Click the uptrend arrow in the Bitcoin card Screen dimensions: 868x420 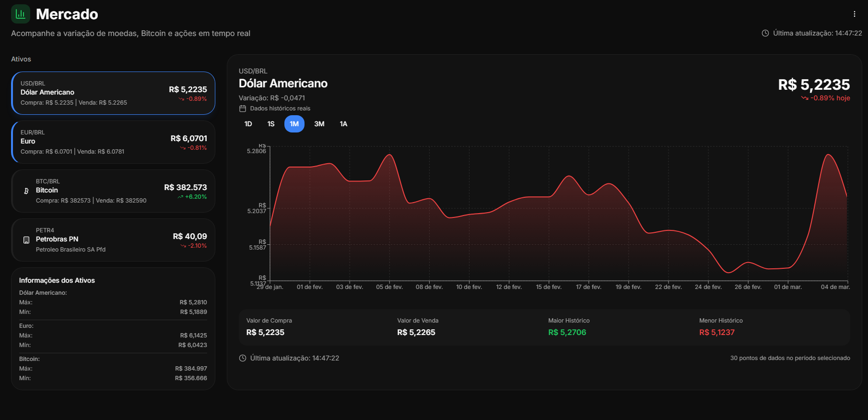tap(180, 197)
